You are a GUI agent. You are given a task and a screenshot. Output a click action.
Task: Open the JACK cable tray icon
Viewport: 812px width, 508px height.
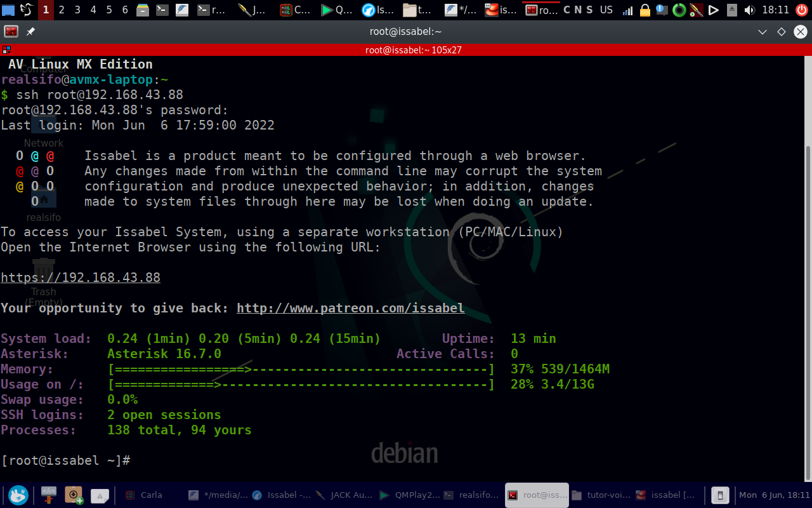click(x=696, y=10)
